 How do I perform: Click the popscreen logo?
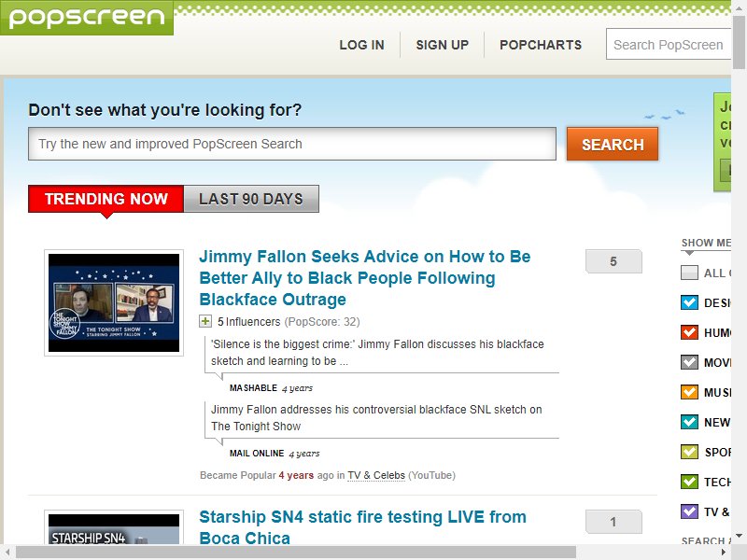tap(87, 17)
